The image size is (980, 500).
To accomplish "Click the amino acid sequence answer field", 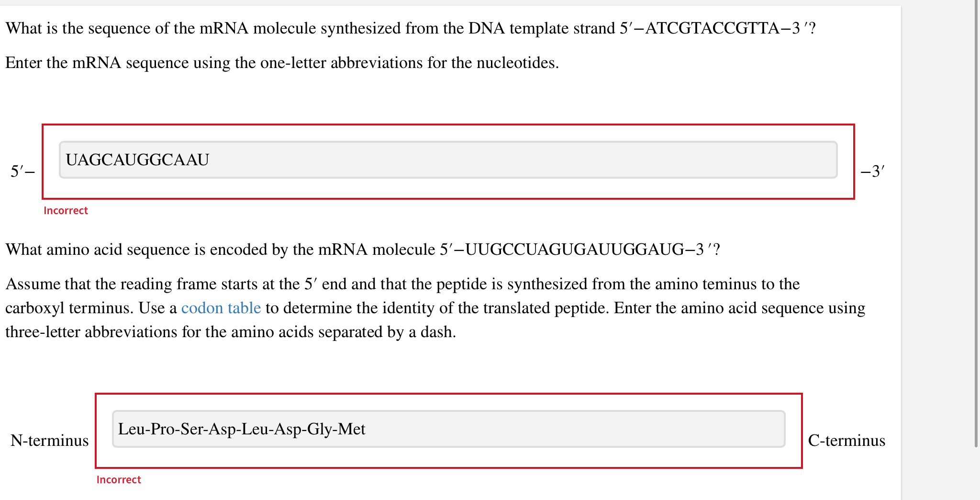I will pos(447,430).
